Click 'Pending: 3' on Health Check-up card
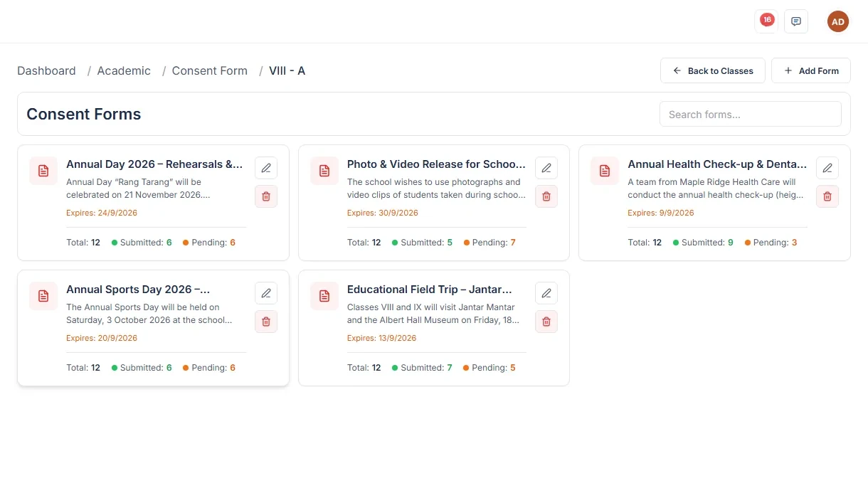This screenshot has width=868, height=498. [771, 243]
